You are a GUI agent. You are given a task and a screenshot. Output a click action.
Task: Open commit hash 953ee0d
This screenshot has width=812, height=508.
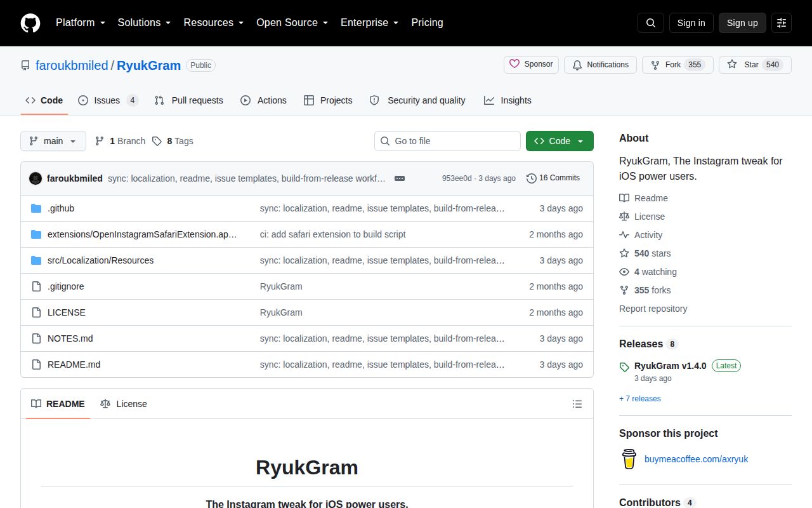click(457, 178)
